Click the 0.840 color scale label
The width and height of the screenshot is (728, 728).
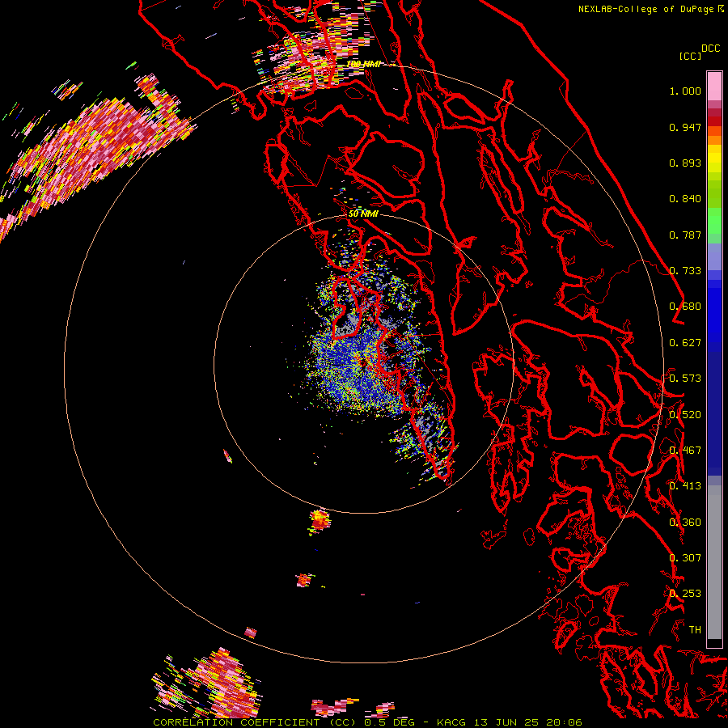[x=685, y=199]
